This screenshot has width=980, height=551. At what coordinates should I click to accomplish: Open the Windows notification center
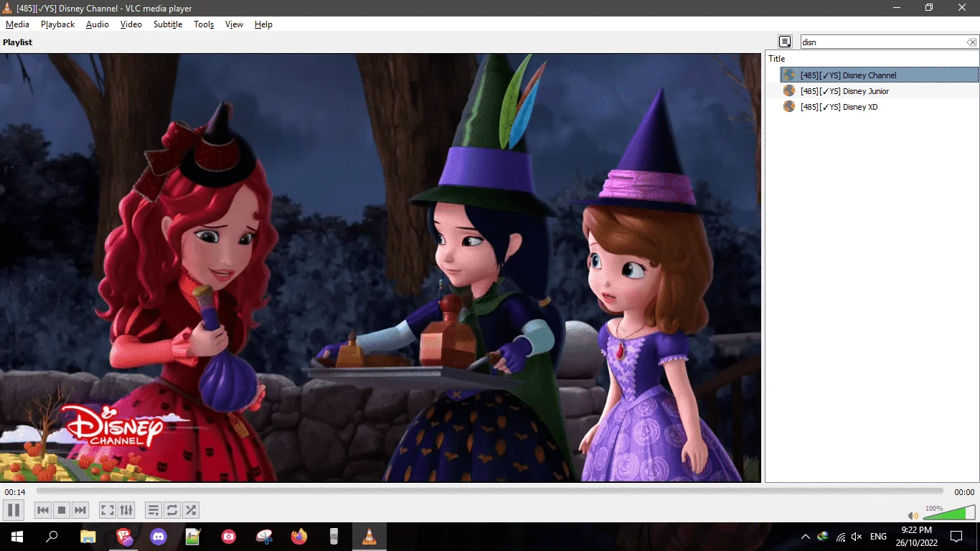coord(956,537)
